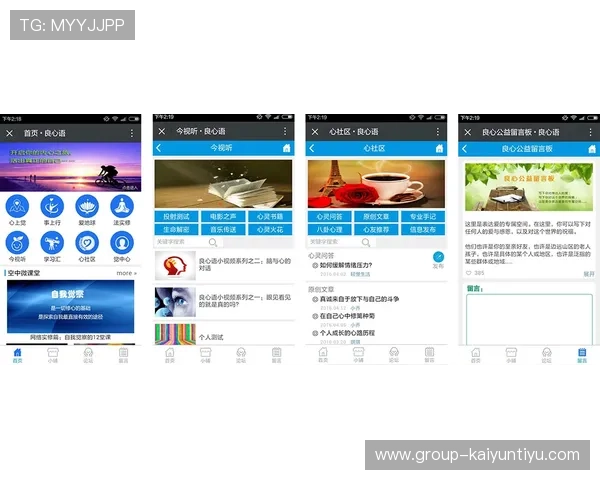Open 专业手记 category button

pyautogui.click(x=423, y=216)
